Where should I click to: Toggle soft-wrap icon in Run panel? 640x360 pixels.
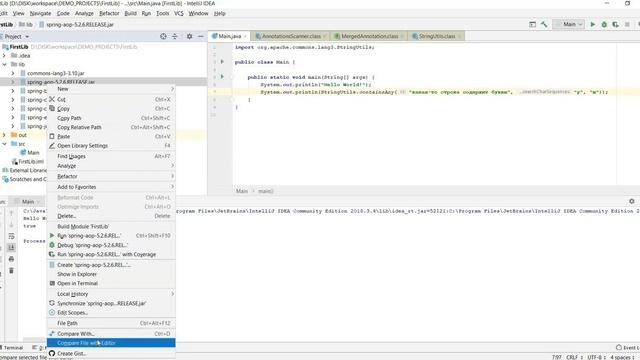tap(11, 236)
